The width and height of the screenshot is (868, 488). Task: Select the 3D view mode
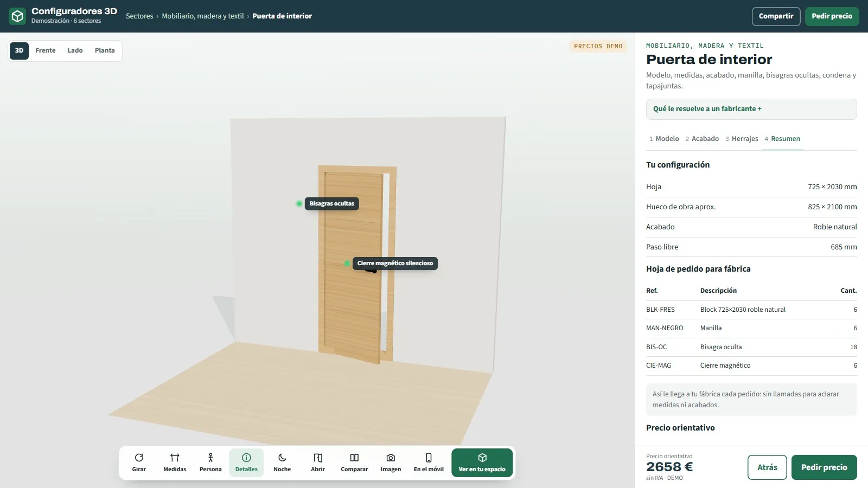[x=19, y=50]
